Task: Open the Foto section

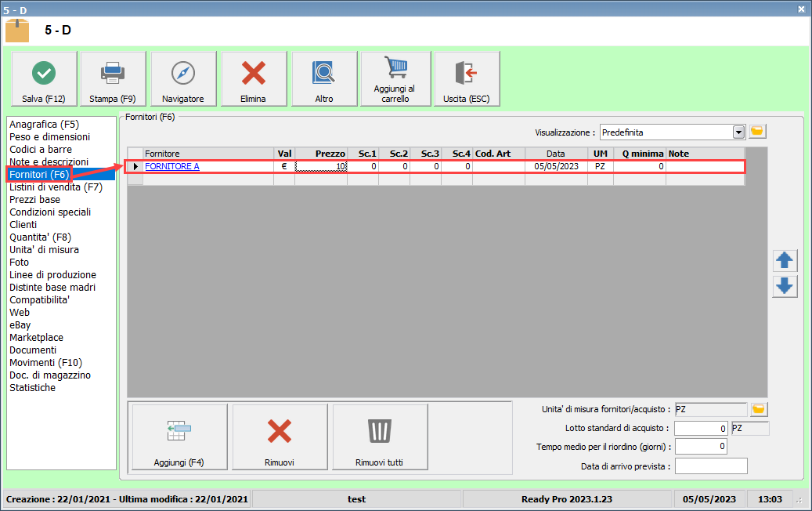Action: (x=19, y=263)
